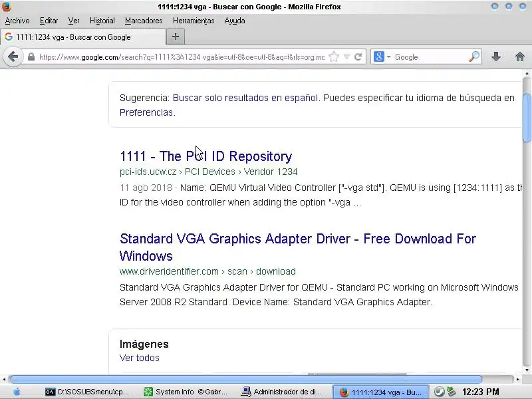Click the scroll down arrow of vertical scrollbar
The height and width of the screenshot is (399, 532).
(527, 370)
